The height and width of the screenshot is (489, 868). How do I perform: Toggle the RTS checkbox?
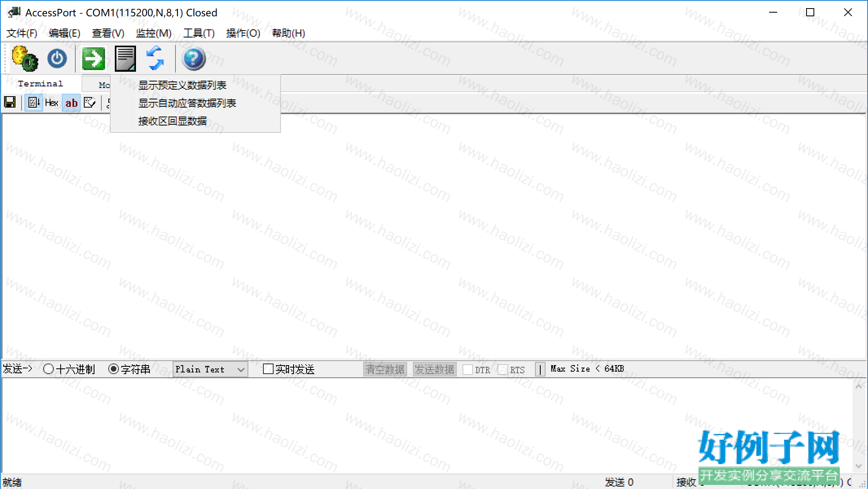coord(503,370)
